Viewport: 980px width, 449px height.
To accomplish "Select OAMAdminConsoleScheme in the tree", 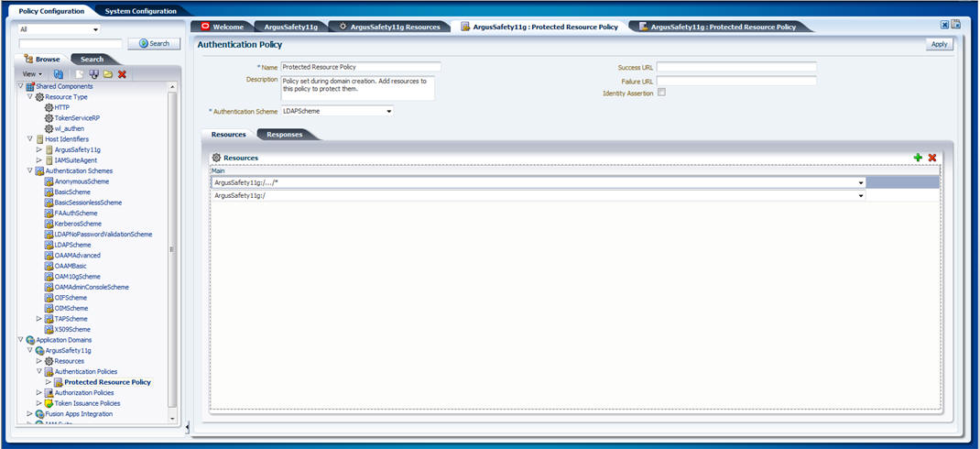I will 92,287.
